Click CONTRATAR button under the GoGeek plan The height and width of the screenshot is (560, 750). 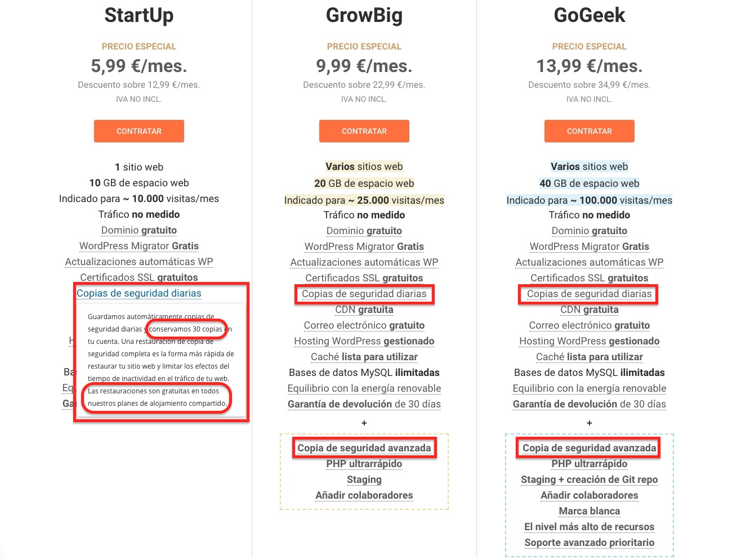coord(589,131)
